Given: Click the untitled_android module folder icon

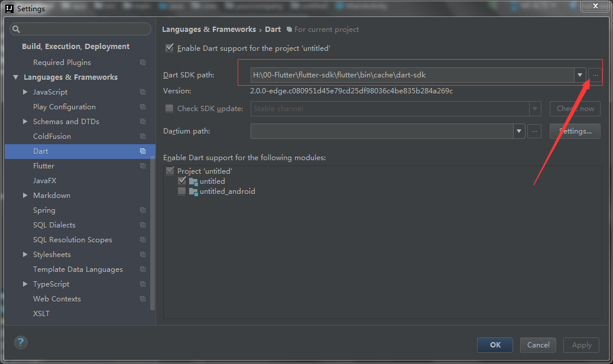Looking at the screenshot, I should tap(193, 192).
